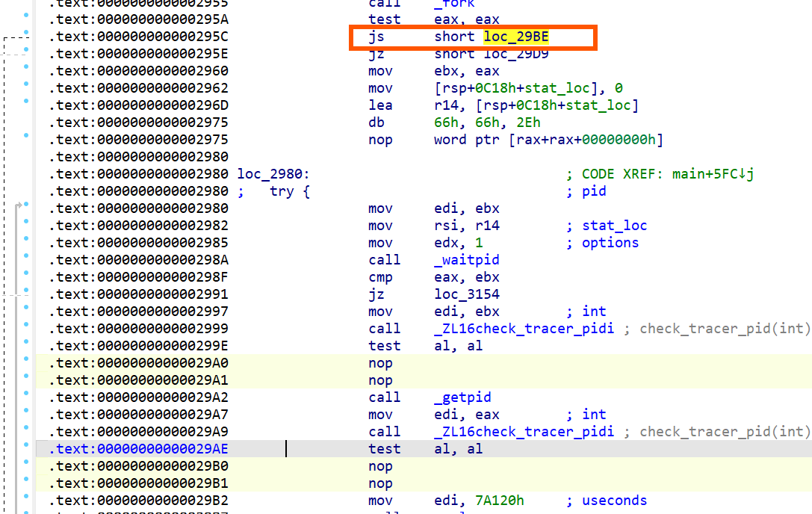Image resolution: width=812 pixels, height=514 pixels.
Task: Follow the loc_29D9 jump target
Action: pyautogui.click(x=517, y=54)
